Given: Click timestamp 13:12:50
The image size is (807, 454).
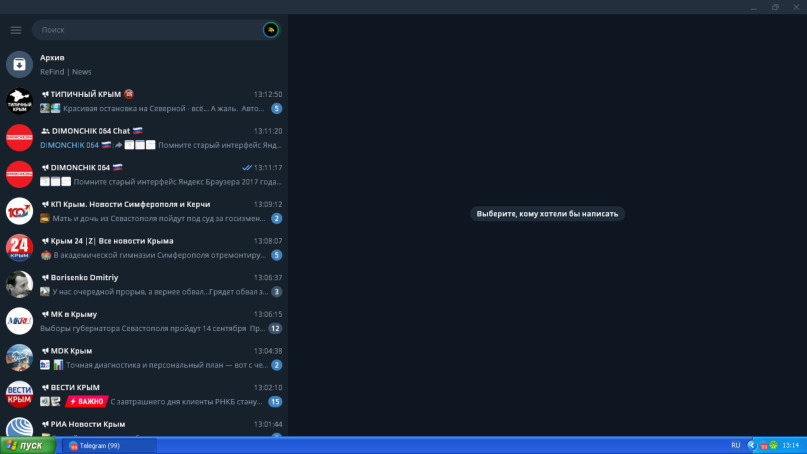Looking at the screenshot, I should coord(268,94).
